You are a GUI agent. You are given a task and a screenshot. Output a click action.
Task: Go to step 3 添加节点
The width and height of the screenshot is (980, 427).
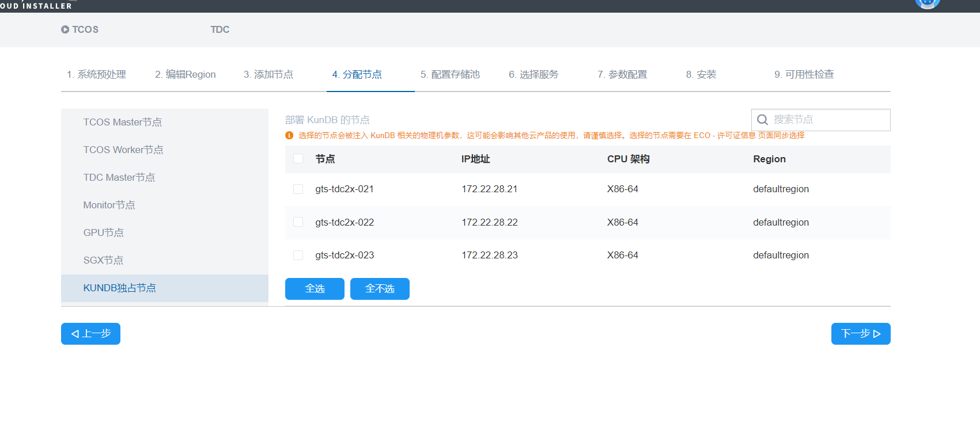coord(268,74)
